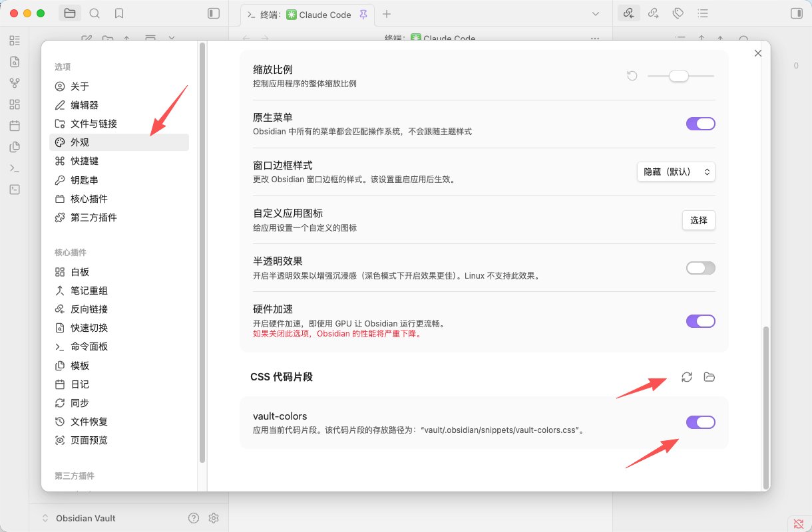Screen dimensions: 812x532
Task: Open the Obsidian Vault switcher
Action: pyautogui.click(x=79, y=518)
